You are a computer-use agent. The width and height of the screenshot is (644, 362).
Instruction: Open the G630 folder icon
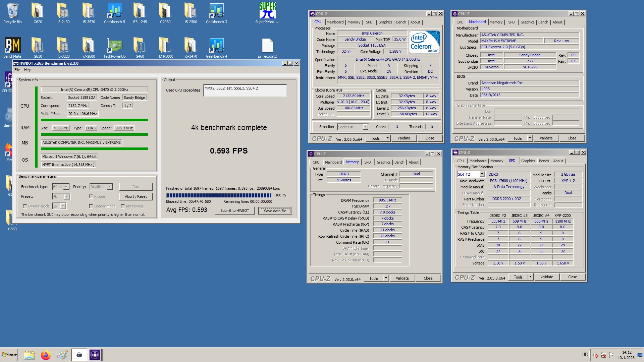[38, 48]
